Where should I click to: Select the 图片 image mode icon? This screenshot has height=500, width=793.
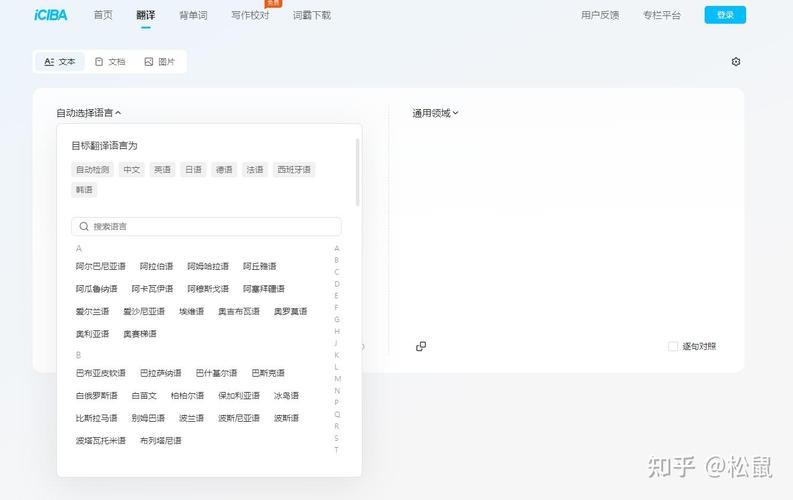point(149,62)
